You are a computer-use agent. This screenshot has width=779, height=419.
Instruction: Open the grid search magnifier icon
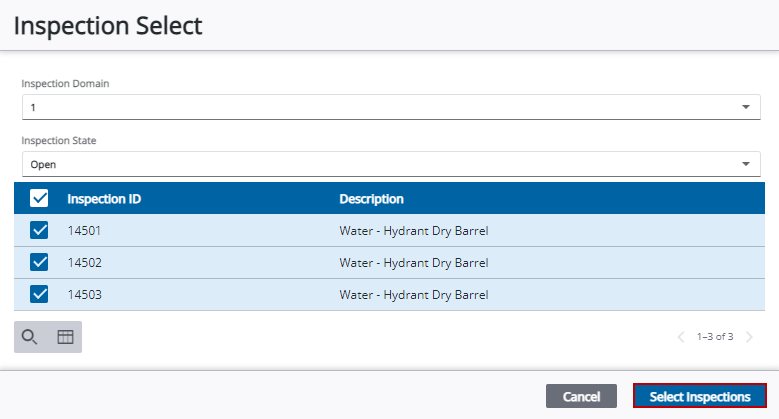[x=30, y=337]
